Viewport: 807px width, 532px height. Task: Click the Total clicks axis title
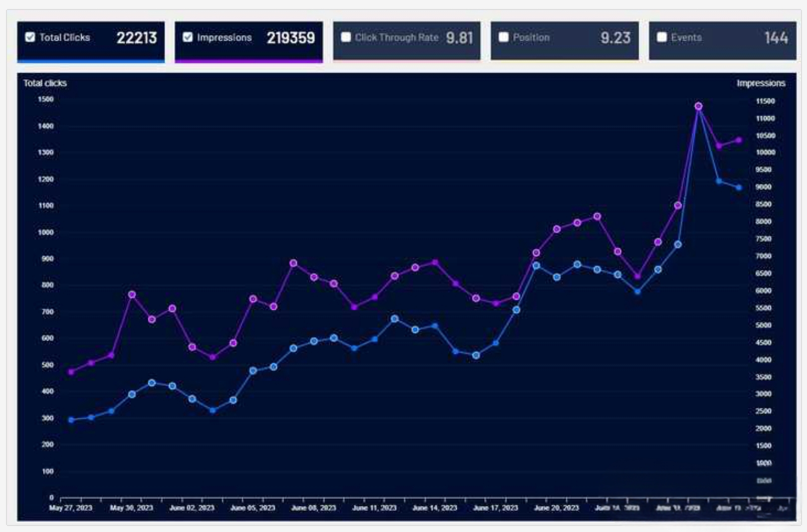[45, 83]
